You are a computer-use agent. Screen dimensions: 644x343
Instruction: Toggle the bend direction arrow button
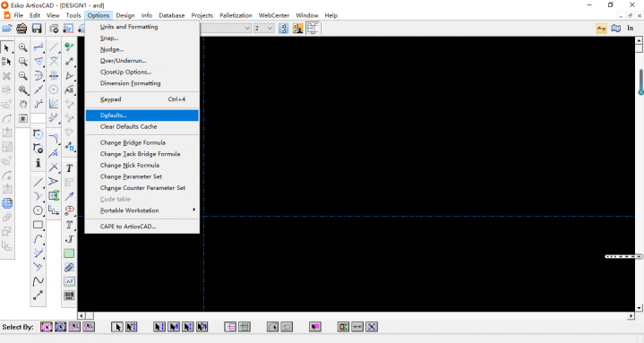point(602,29)
